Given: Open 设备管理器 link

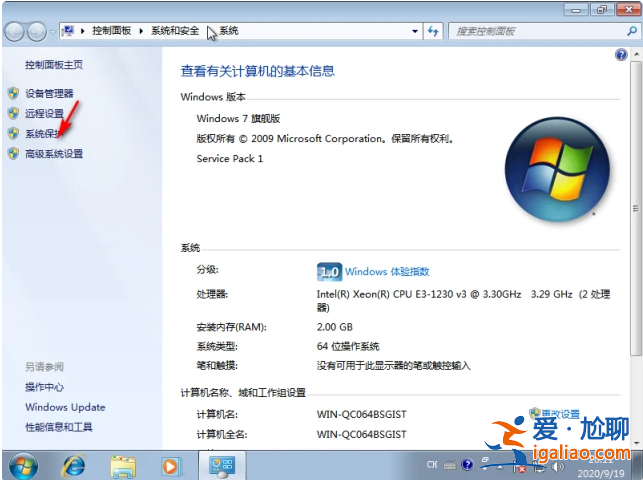Looking at the screenshot, I should click(x=49, y=93).
